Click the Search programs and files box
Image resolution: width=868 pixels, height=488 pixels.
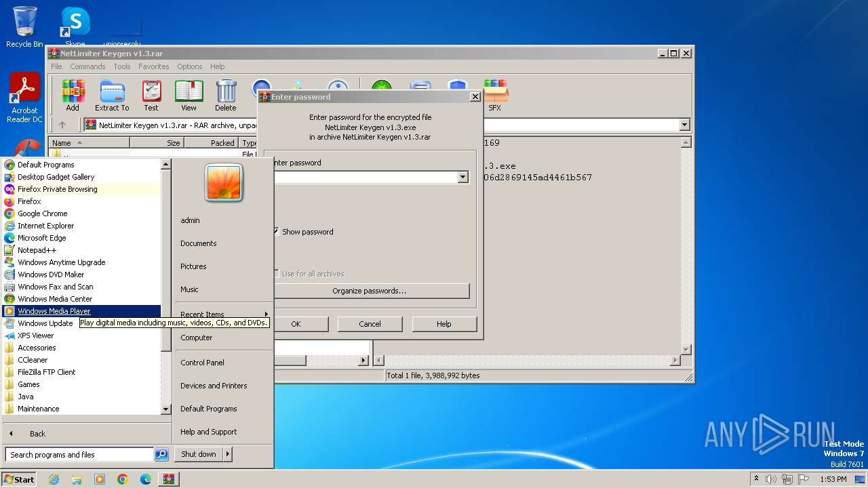(80, 455)
